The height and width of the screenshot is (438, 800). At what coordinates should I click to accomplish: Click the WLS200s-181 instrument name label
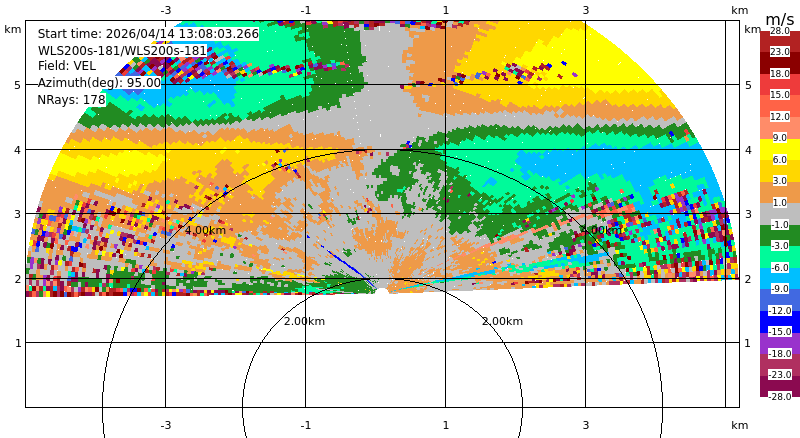pyautogui.click(x=122, y=51)
